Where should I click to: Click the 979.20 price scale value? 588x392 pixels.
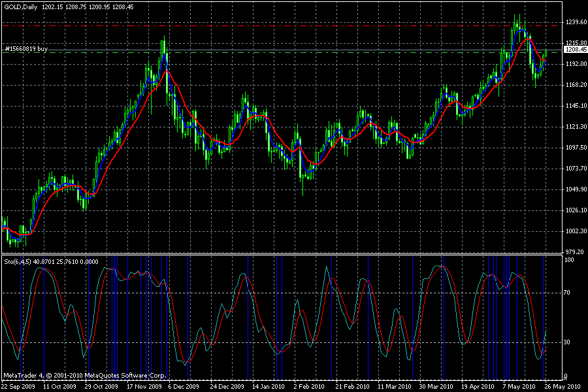(x=574, y=252)
